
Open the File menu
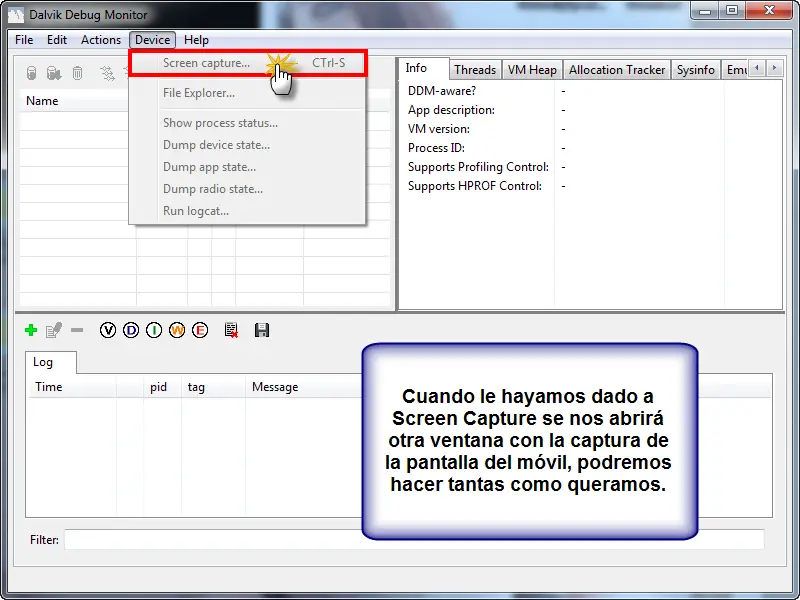24,40
